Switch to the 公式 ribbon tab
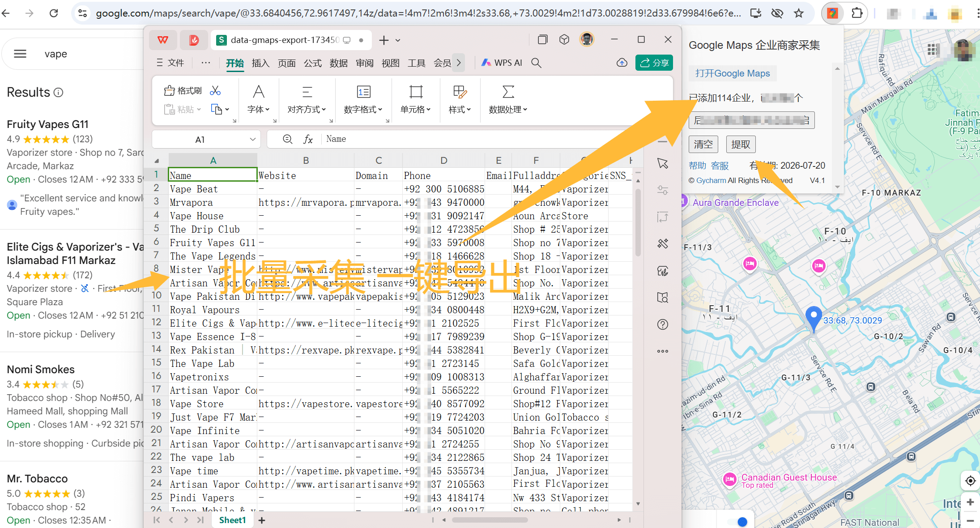 pos(312,63)
